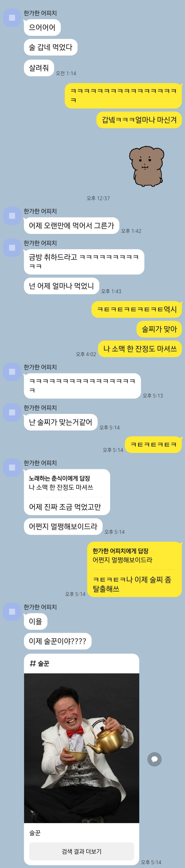The width and height of the screenshot is (185, 868).
Task: Click gray speech-bubble icon beside 술꾼 photo
Action: click(154, 759)
